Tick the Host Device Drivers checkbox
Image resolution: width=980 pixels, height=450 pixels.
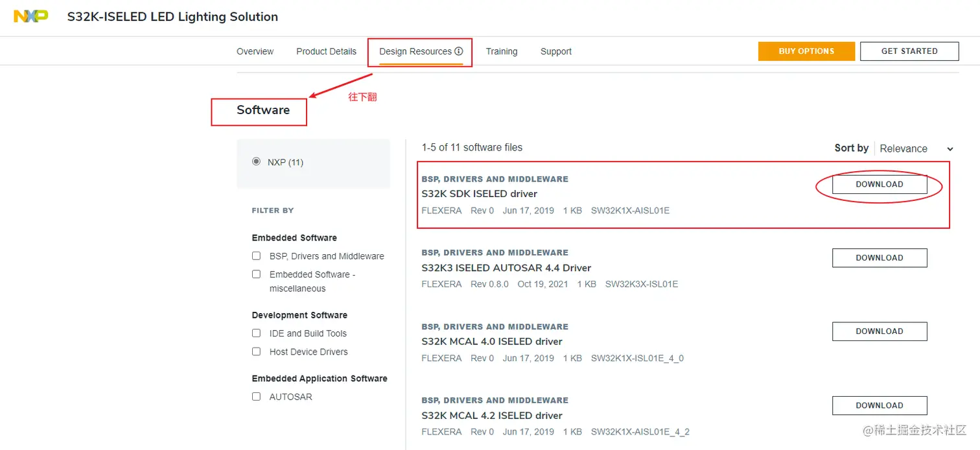(x=256, y=351)
